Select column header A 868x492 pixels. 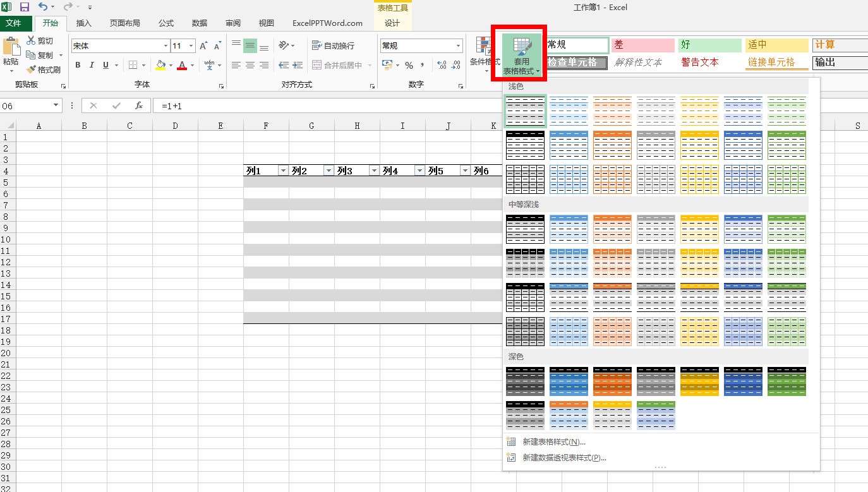(x=39, y=126)
